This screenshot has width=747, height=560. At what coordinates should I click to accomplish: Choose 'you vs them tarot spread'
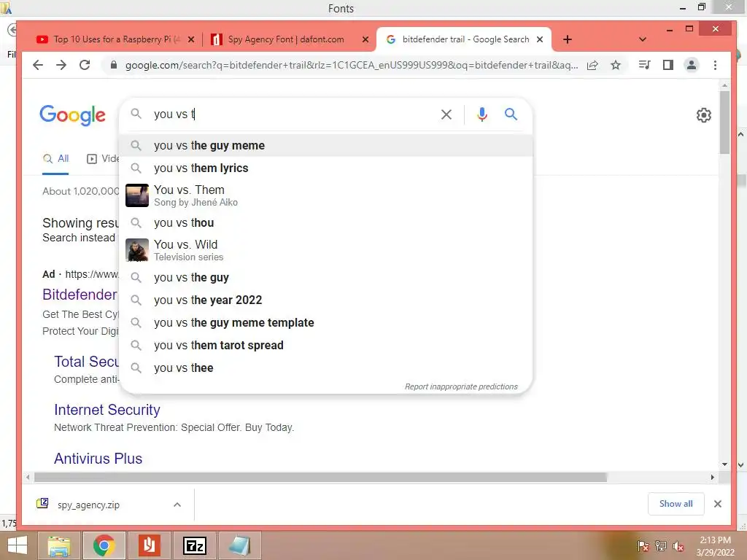[x=326, y=345]
